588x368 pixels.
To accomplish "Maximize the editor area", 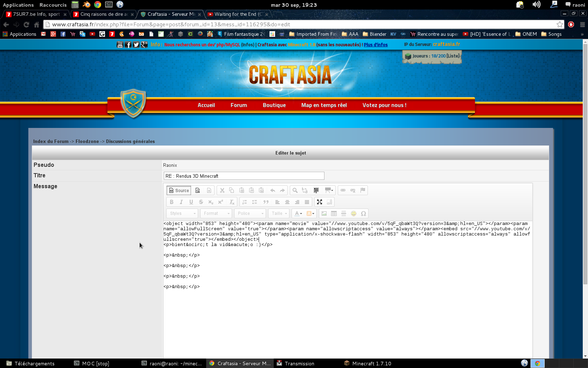I will pyautogui.click(x=320, y=202).
